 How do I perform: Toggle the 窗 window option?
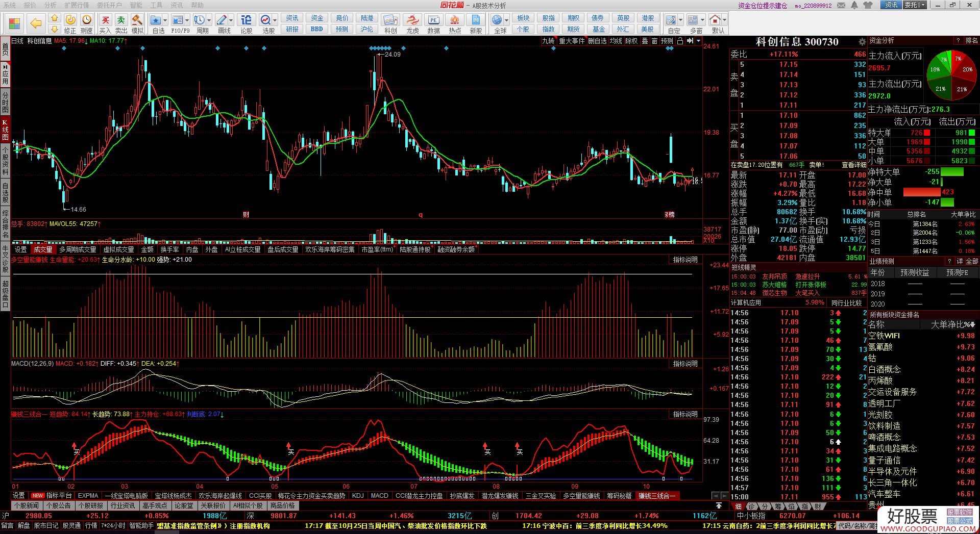pos(654,41)
